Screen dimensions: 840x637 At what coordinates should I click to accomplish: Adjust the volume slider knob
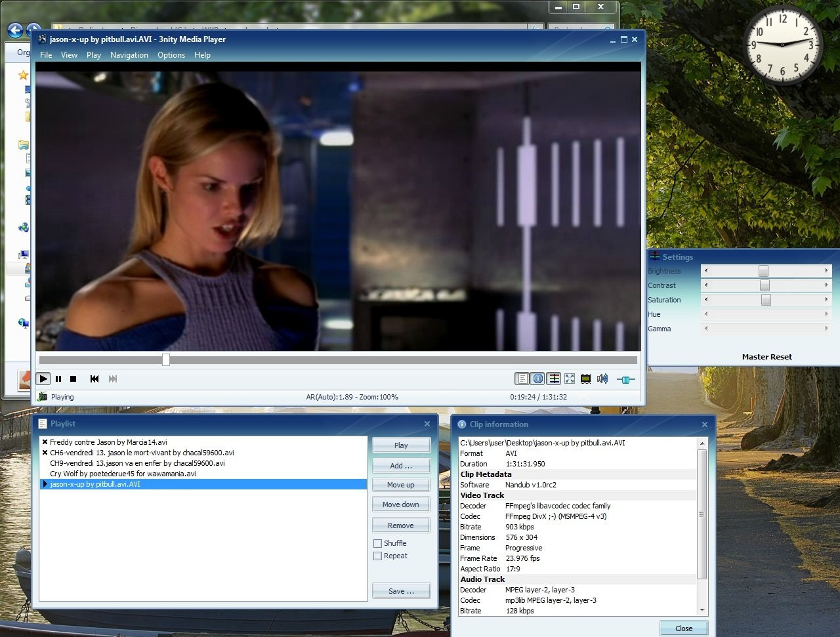coord(625,379)
